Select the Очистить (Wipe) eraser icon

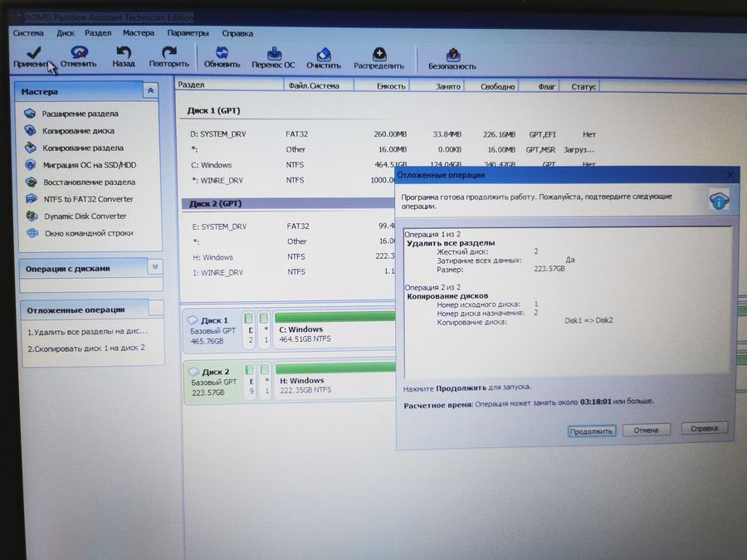pos(323,54)
